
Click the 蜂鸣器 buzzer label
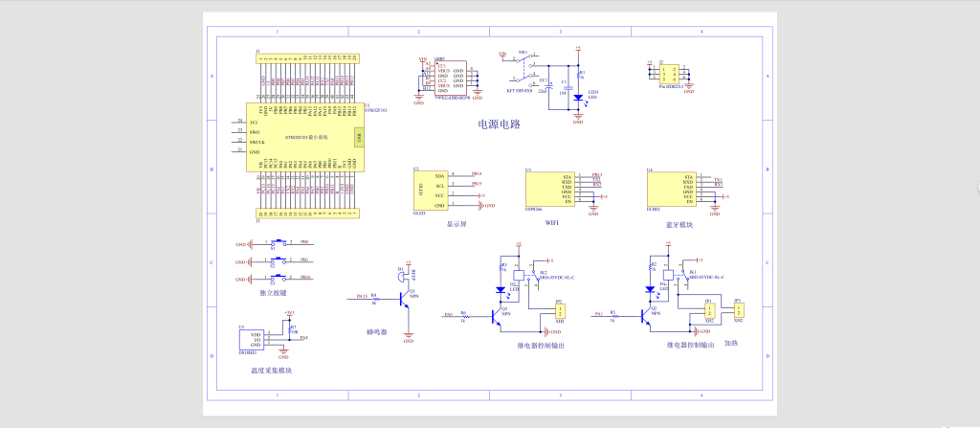377,332
